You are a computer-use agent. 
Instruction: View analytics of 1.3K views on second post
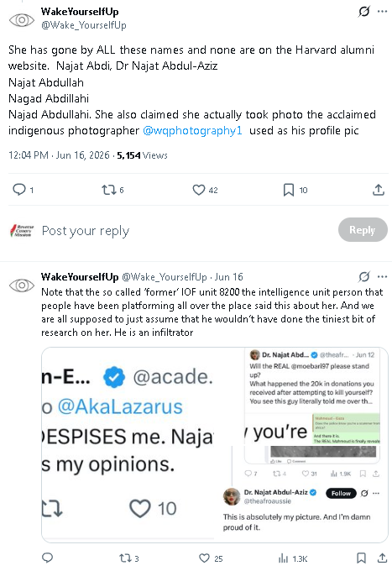point(283,558)
